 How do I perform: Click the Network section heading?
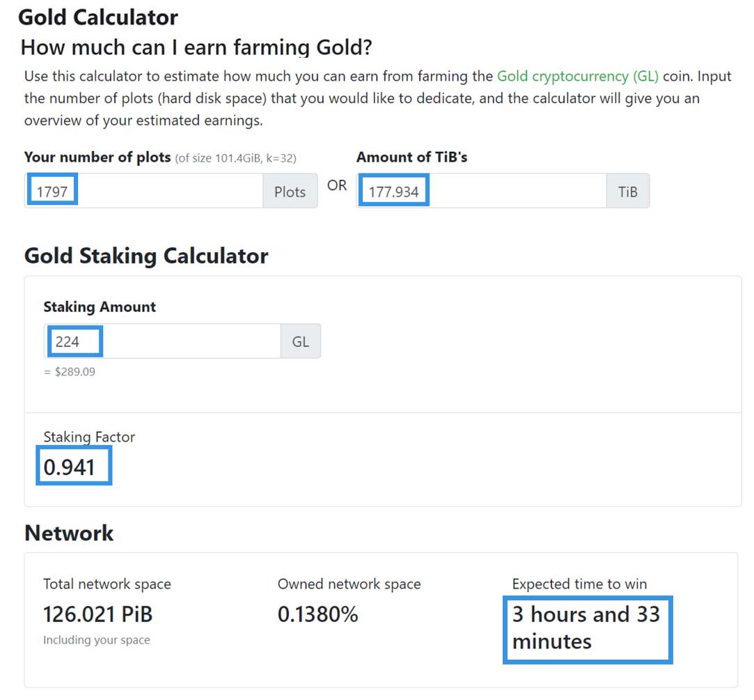(x=69, y=533)
